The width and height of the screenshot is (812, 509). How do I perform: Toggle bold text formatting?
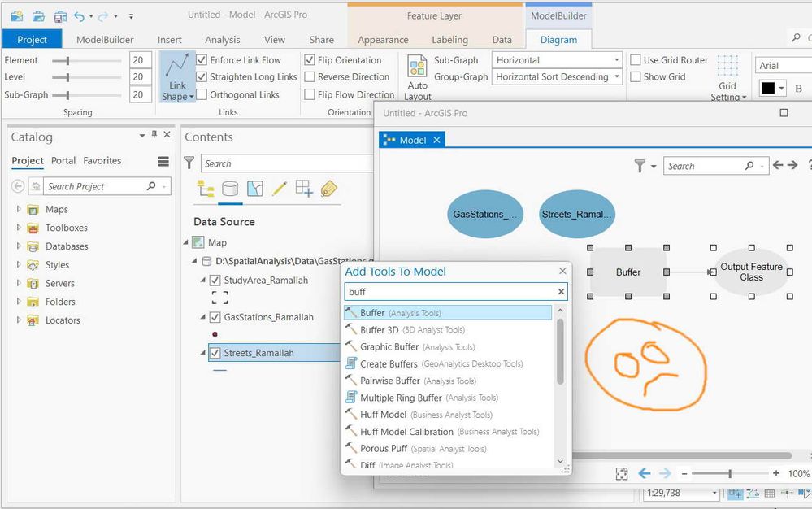coord(798,89)
